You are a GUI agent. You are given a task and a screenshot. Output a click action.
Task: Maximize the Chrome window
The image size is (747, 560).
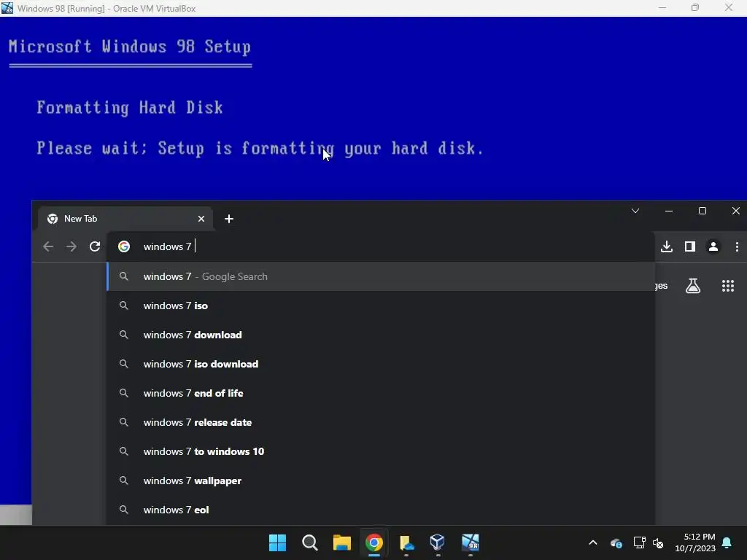pyautogui.click(x=703, y=211)
